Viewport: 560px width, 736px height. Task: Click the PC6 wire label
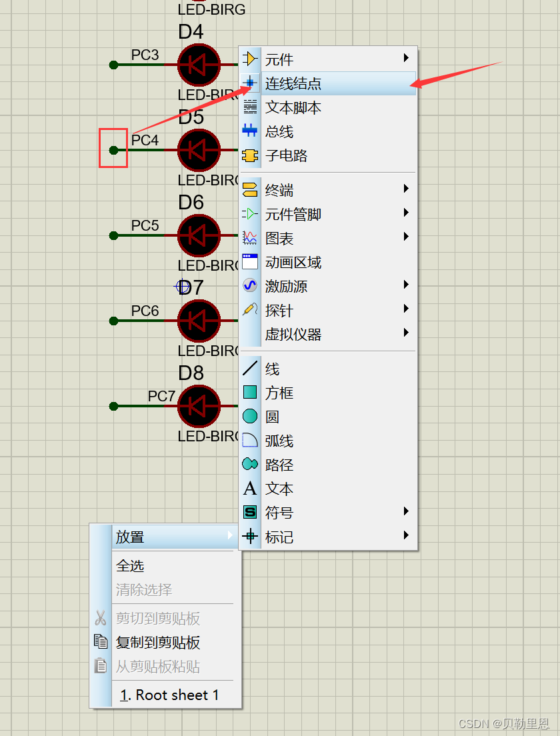[x=145, y=311]
